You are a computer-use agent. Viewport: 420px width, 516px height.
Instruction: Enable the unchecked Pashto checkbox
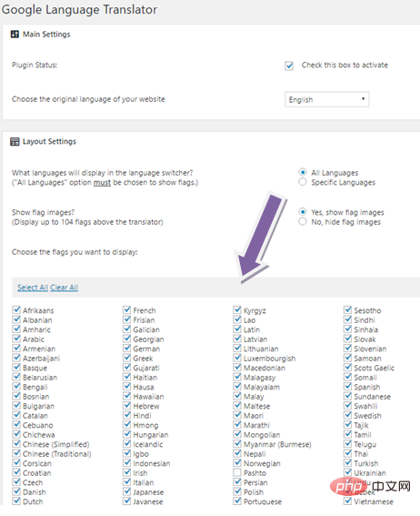[x=237, y=472]
